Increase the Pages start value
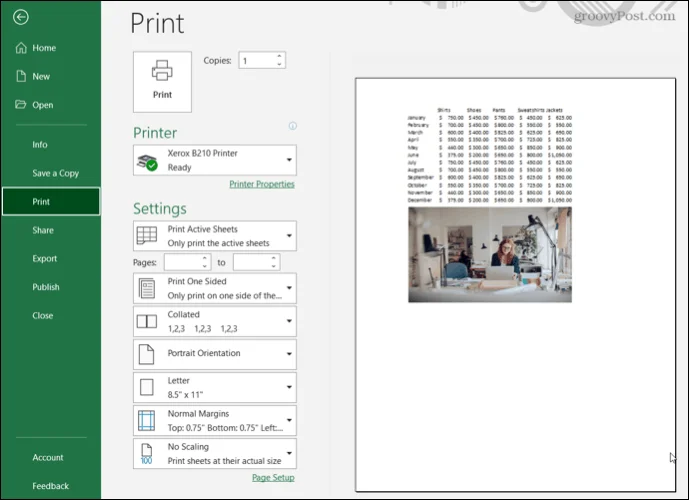Screen dimensions: 689x500 click(x=205, y=258)
